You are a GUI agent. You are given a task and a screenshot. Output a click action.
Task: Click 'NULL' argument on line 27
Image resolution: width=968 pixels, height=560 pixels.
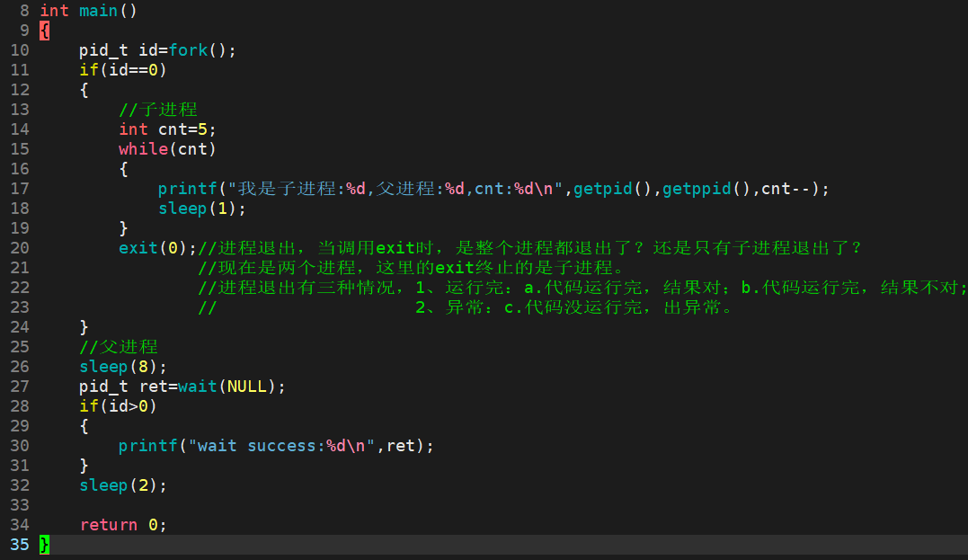(x=247, y=387)
